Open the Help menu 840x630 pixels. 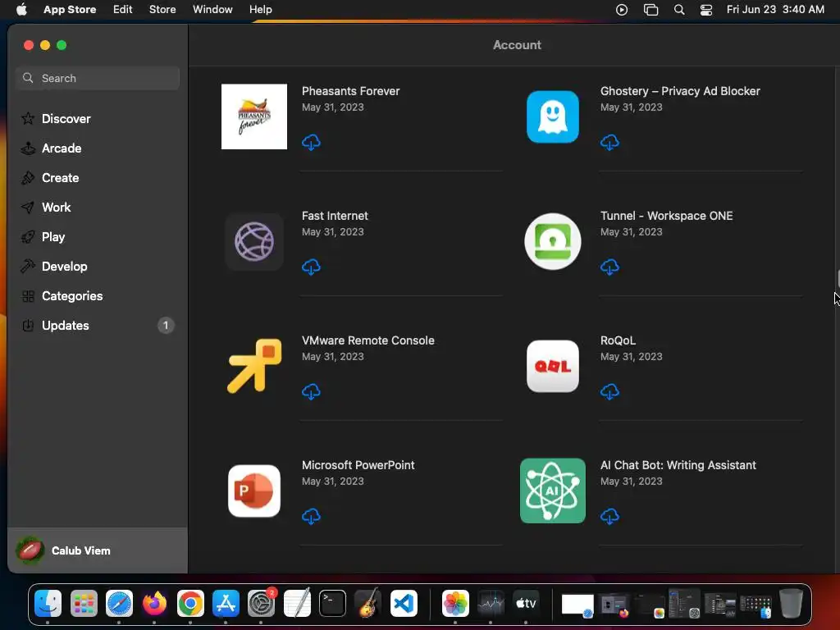point(260,10)
